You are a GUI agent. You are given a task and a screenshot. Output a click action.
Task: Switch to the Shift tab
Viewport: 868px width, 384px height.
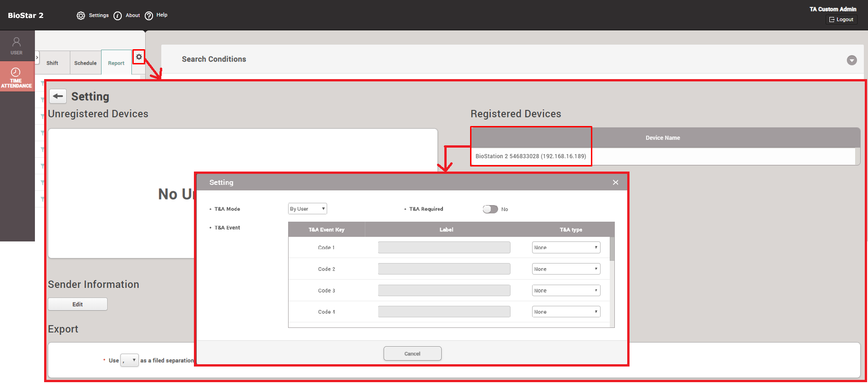point(52,63)
